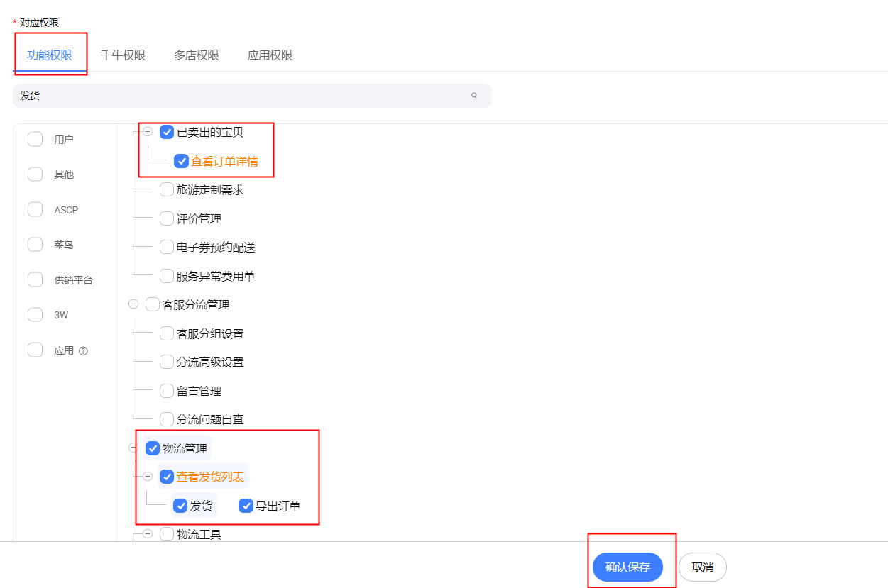Screen dimensions: 888x588
Task: Go to the 应用权限 tab
Action: click(270, 55)
